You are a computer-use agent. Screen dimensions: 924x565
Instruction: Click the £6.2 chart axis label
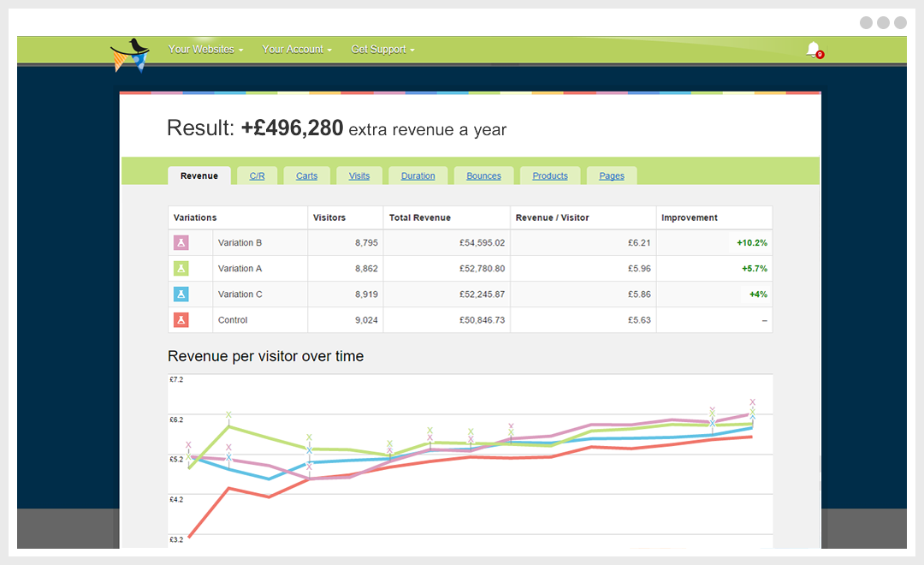pos(176,419)
